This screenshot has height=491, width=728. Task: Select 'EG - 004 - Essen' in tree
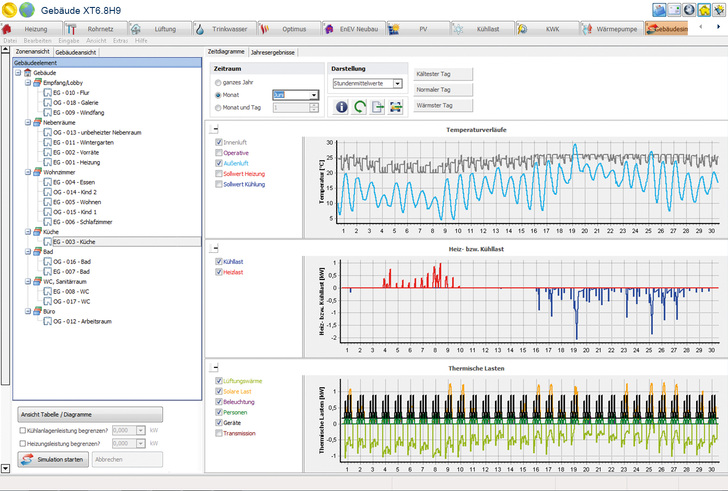coord(72,182)
